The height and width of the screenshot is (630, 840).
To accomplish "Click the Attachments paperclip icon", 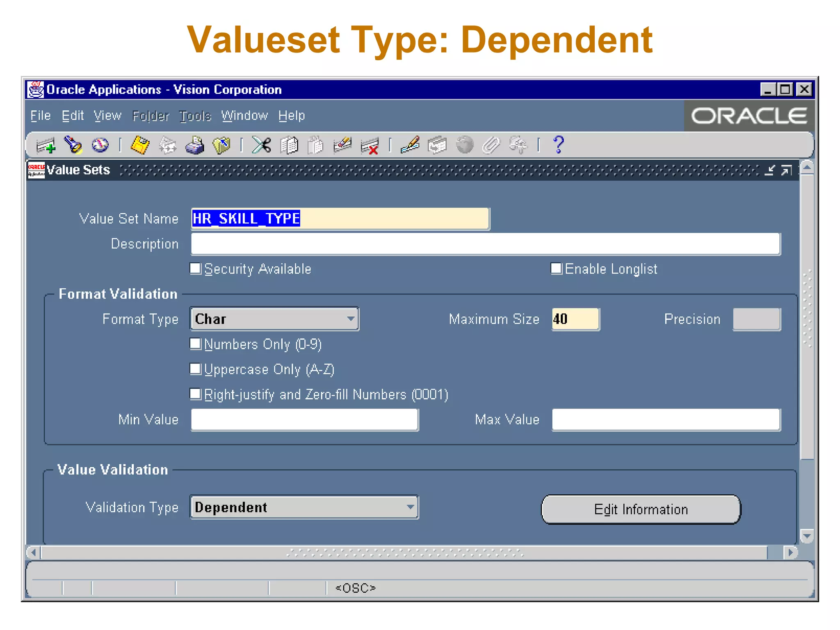I will coord(491,145).
